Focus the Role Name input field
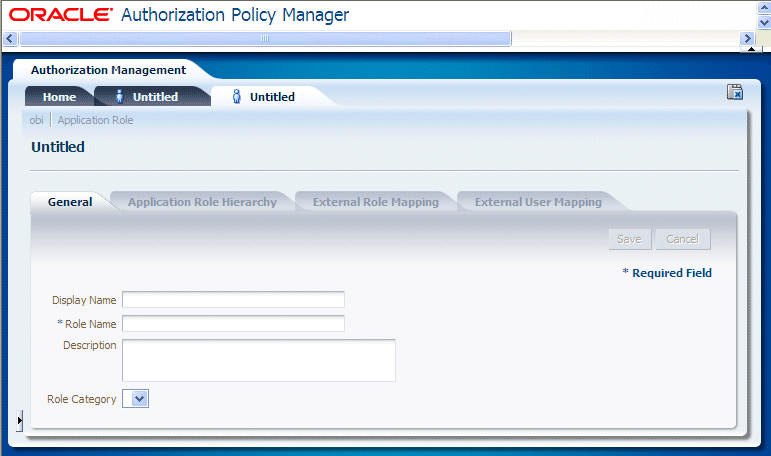This screenshot has height=456, width=771. point(233,324)
